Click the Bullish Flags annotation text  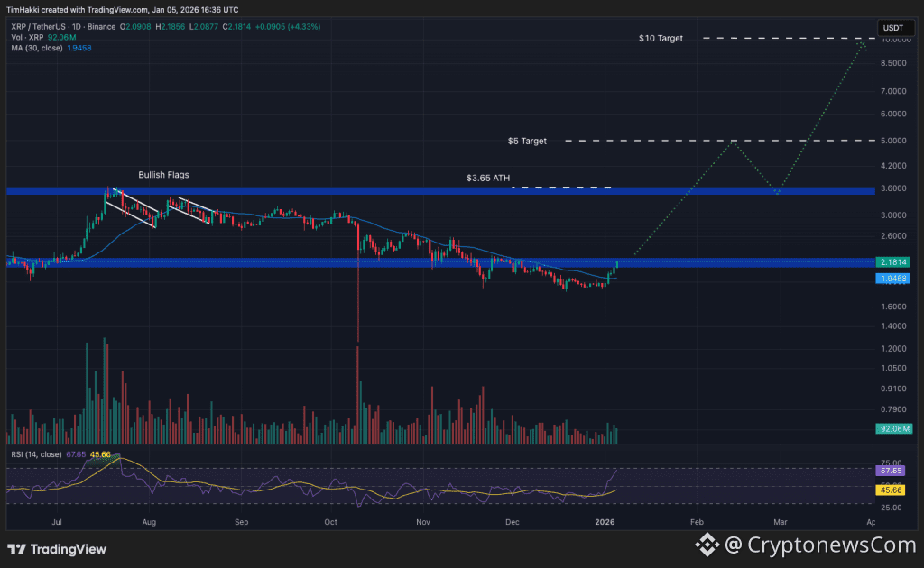pyautogui.click(x=162, y=175)
